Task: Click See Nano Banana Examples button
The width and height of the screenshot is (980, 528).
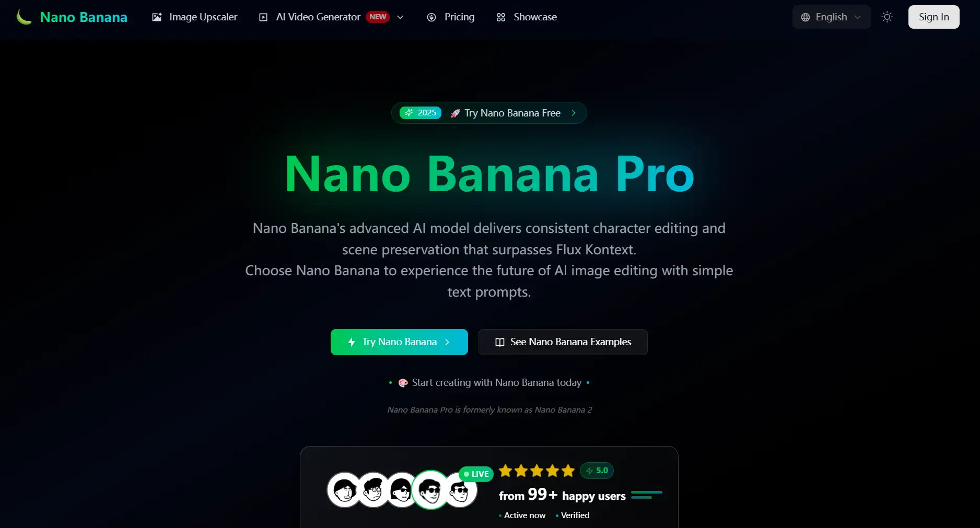Action: [563, 342]
